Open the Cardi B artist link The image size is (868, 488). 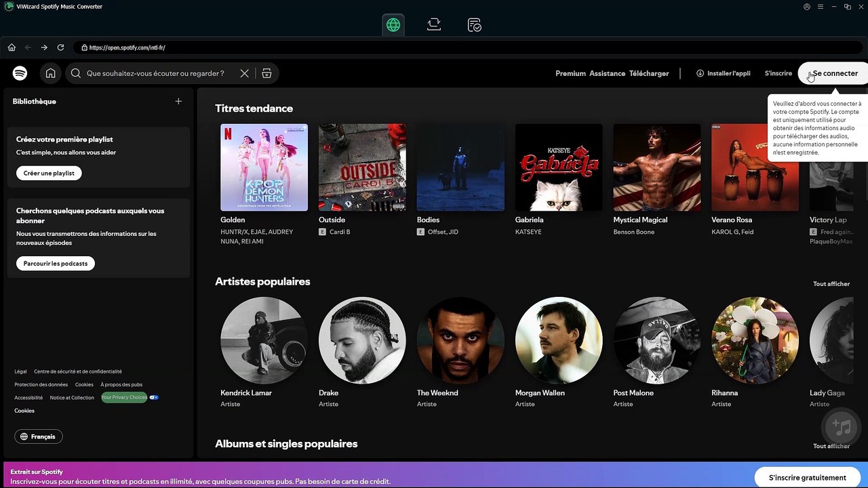tap(340, 232)
